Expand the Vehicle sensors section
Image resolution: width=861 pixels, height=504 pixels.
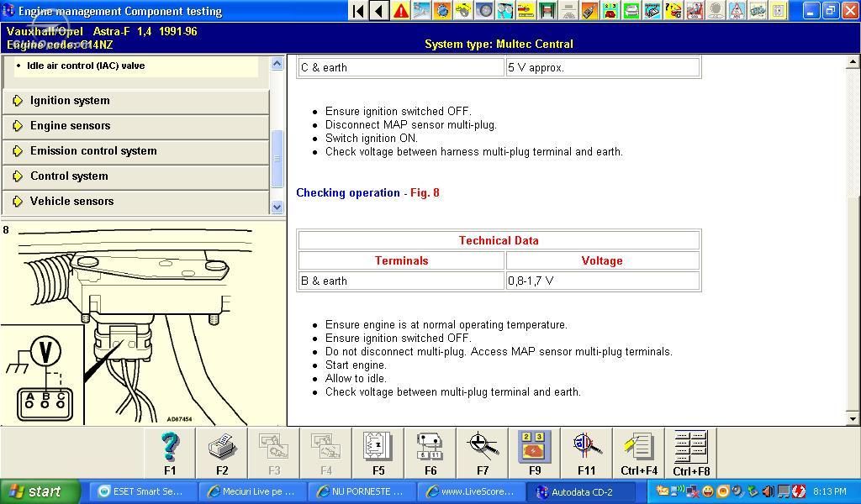[x=136, y=202]
